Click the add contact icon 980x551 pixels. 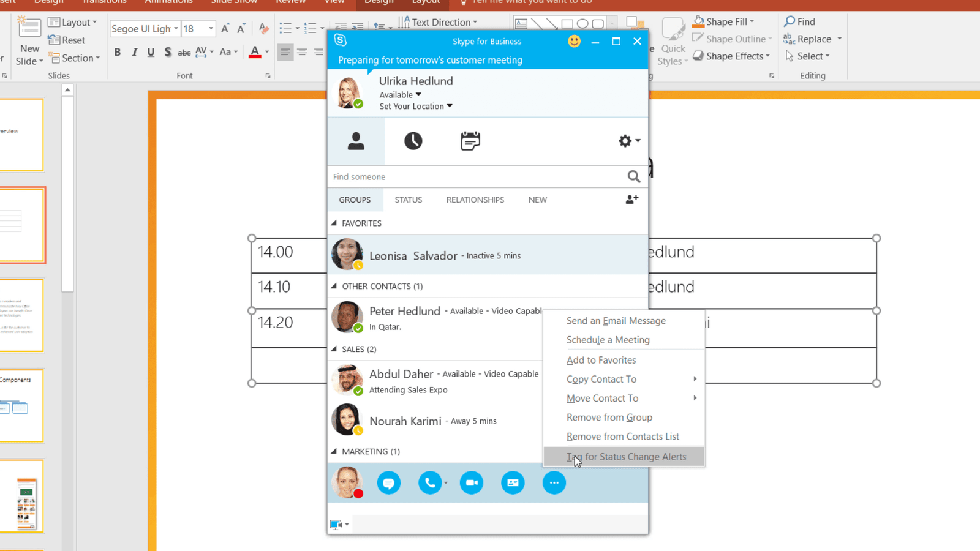(x=631, y=200)
